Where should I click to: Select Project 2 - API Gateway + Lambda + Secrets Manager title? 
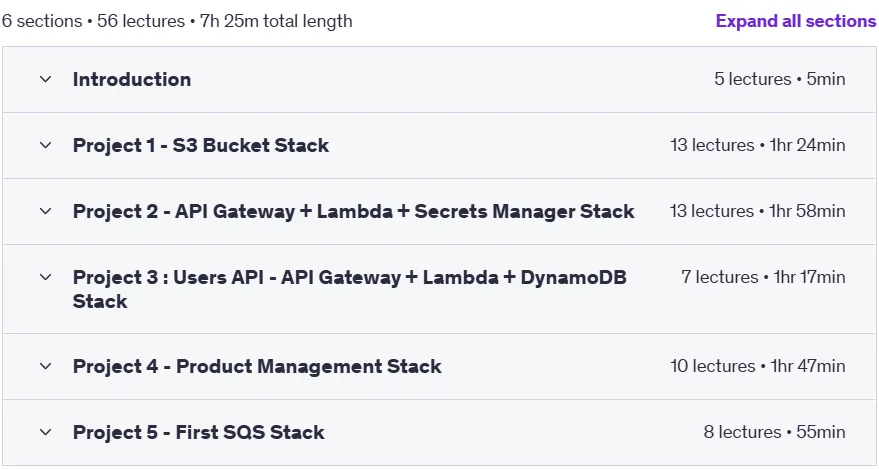click(x=354, y=211)
